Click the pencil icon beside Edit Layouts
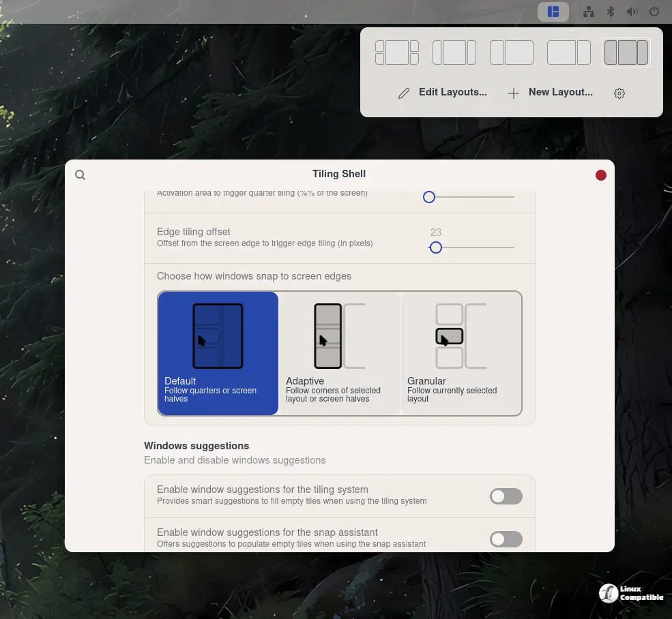This screenshot has width=672, height=619. point(404,93)
